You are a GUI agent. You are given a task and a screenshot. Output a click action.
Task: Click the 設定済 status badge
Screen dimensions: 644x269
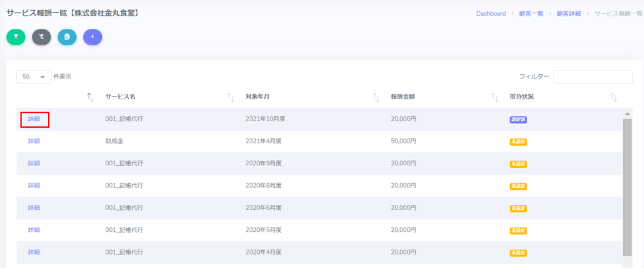(518, 119)
